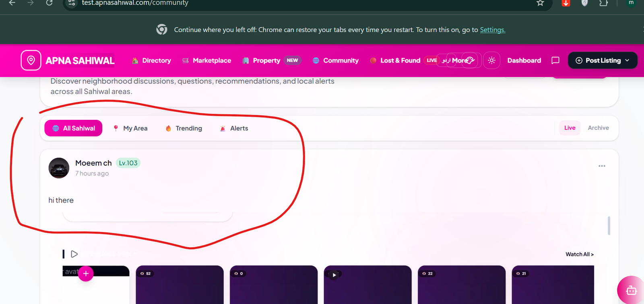Click the Moeem ch username
Screen dimensions: 644x304
(x=93, y=163)
